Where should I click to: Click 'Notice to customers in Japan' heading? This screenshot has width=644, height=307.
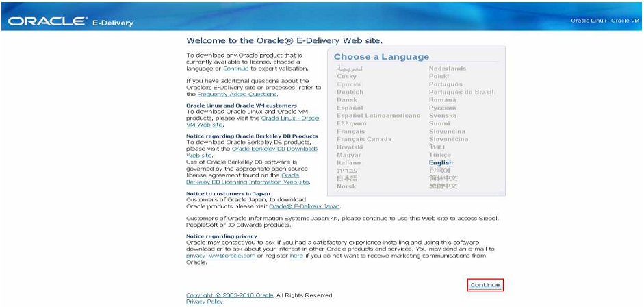[x=228, y=193]
